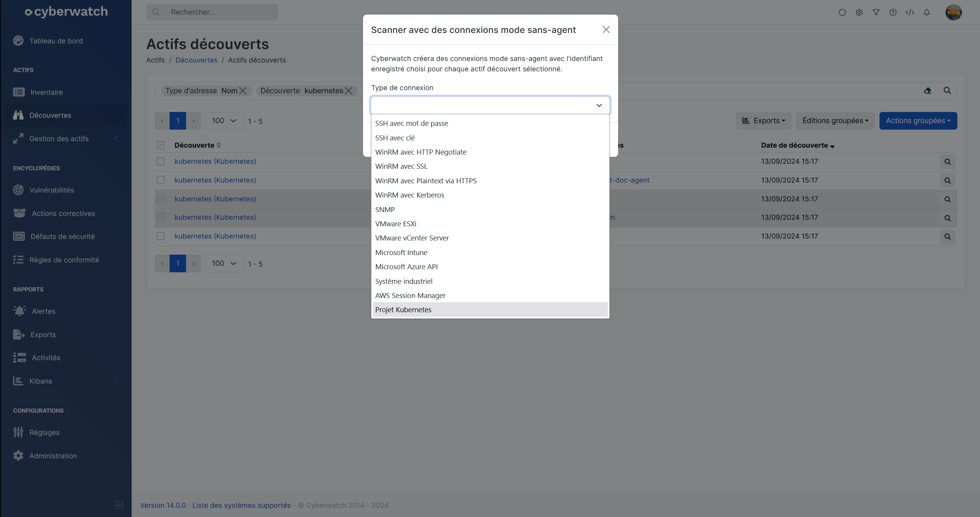The height and width of the screenshot is (517, 980).
Task: Select SNMP connection type
Action: click(x=490, y=209)
